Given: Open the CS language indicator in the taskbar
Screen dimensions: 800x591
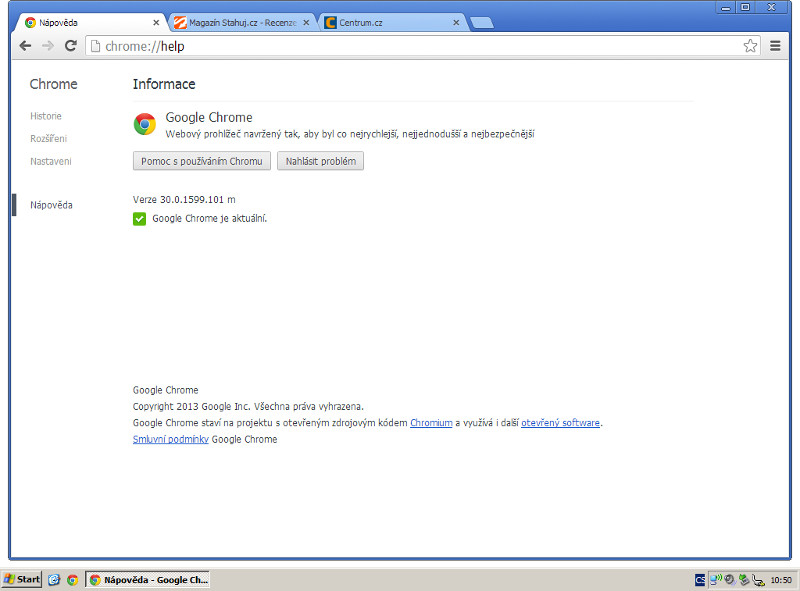Looking at the screenshot, I should pyautogui.click(x=700, y=580).
